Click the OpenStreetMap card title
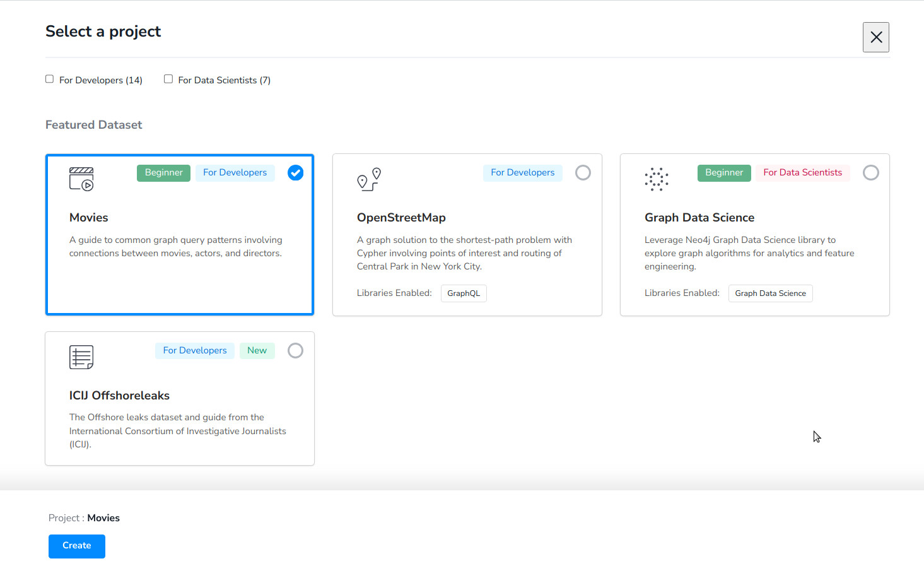Image resolution: width=924 pixels, height=573 pixels. 401,218
